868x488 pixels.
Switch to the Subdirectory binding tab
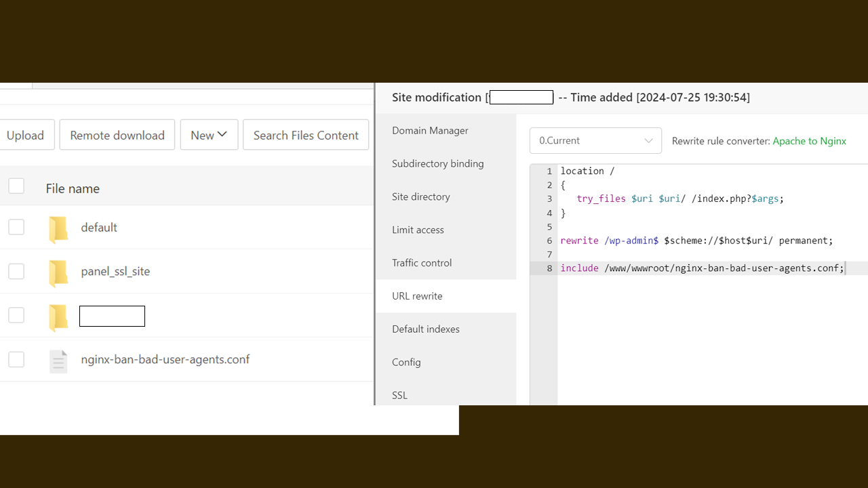point(437,163)
